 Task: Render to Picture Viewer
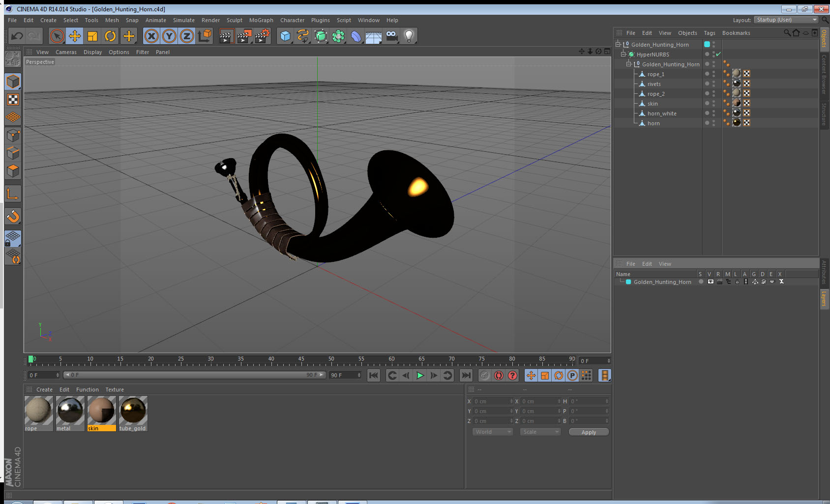pos(244,36)
